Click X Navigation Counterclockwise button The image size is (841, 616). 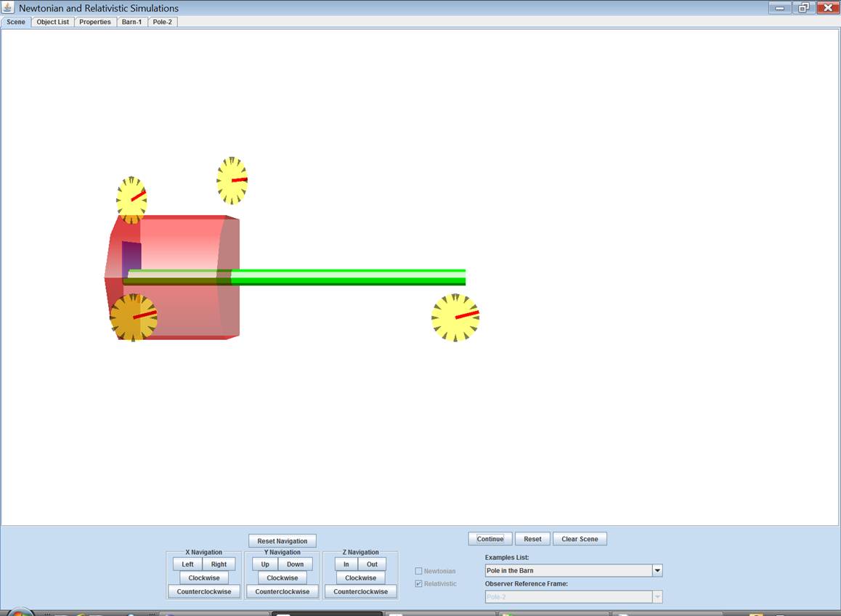coord(204,591)
